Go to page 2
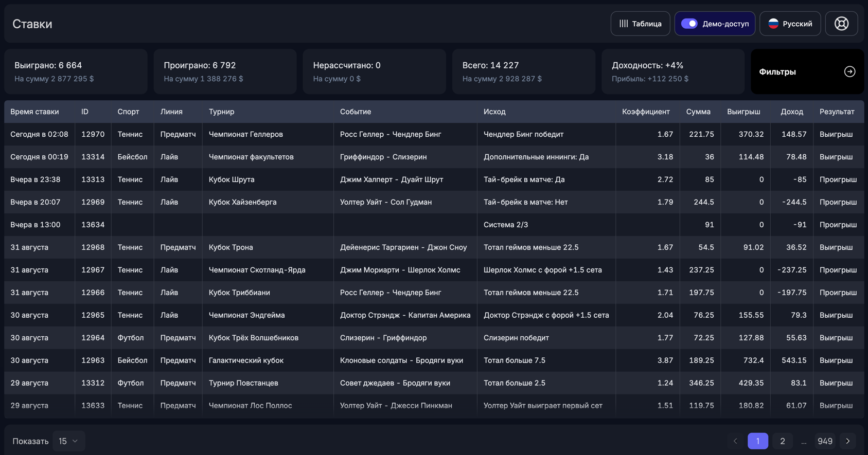Image resolution: width=868 pixels, height=455 pixels. tap(782, 441)
